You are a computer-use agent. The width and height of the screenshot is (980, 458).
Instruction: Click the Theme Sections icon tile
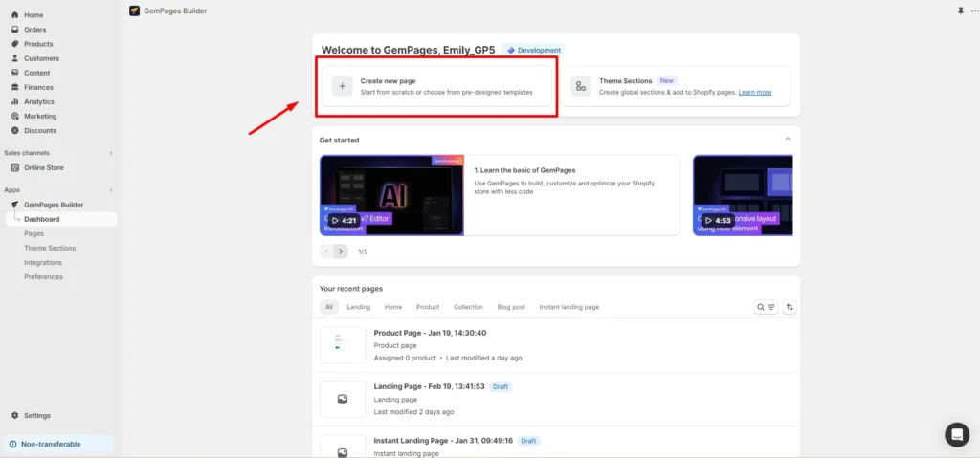click(581, 86)
